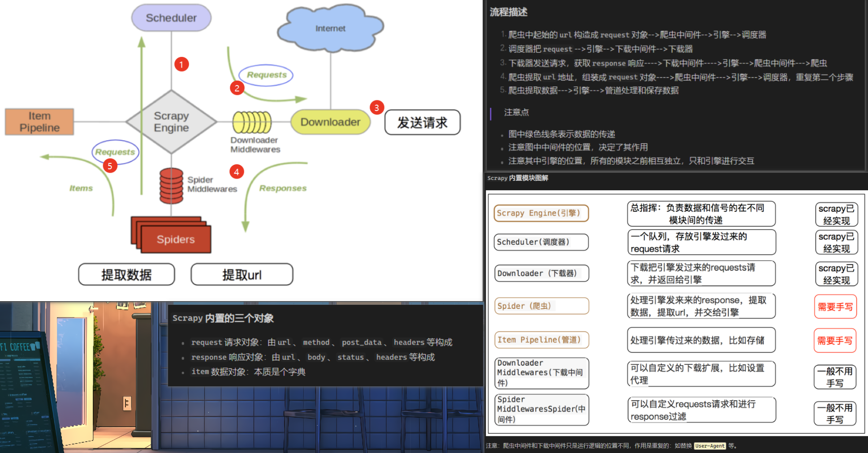Click red step marker number 1

coord(181,64)
